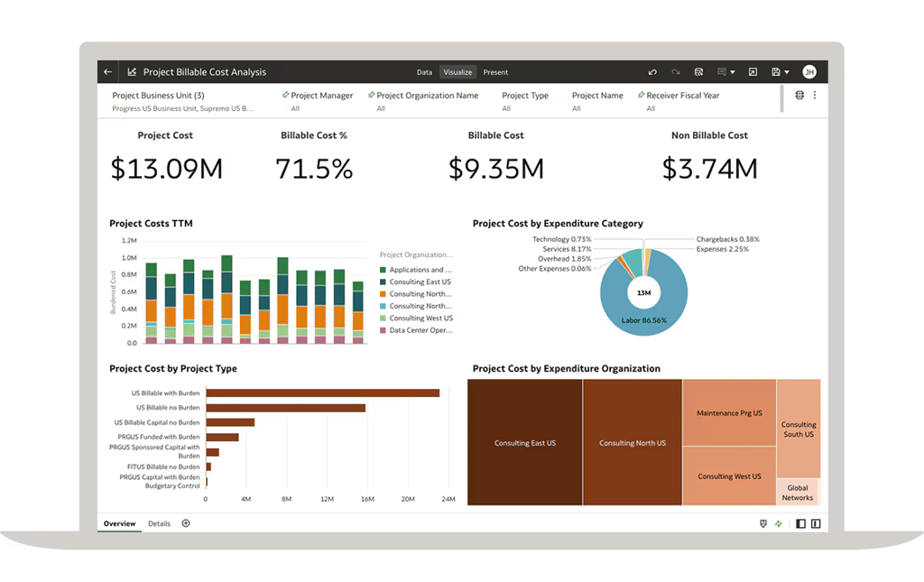This screenshot has width=924, height=582.
Task: Open the filter bar three-dot menu
Action: [x=815, y=95]
